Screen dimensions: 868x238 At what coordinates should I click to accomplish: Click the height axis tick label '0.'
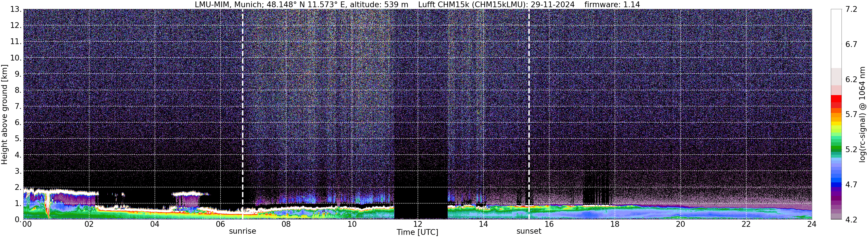tap(18, 220)
